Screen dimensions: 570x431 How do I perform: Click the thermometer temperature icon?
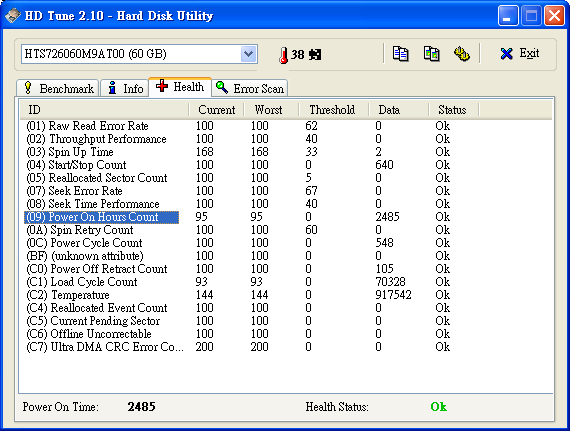pos(284,55)
